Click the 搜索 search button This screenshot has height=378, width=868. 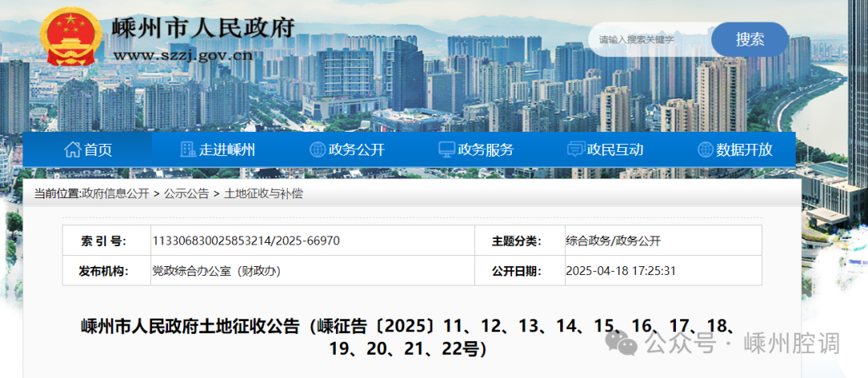(750, 39)
